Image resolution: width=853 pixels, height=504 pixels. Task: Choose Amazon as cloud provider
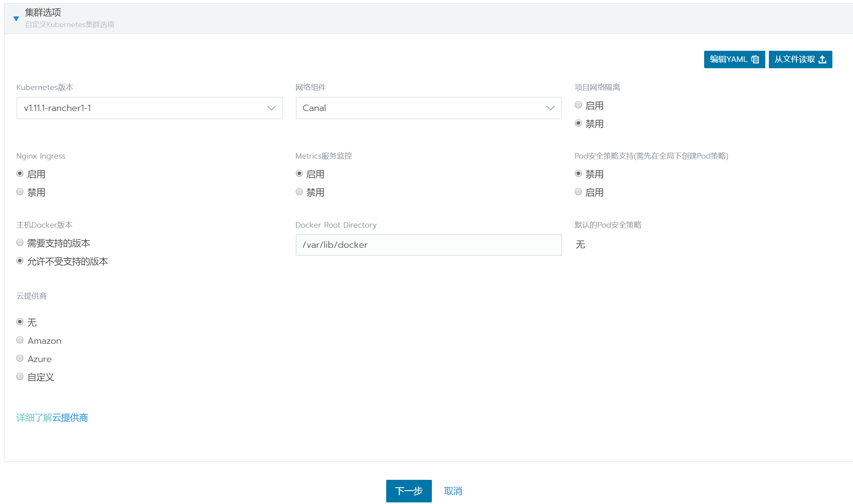[20, 340]
